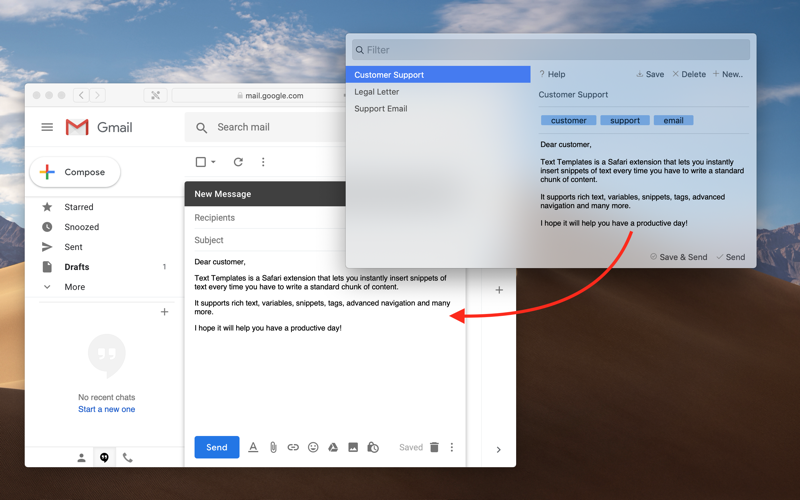Screen dimensions: 800x500
Task: Insert emoji smiley icon
Action: click(x=313, y=447)
